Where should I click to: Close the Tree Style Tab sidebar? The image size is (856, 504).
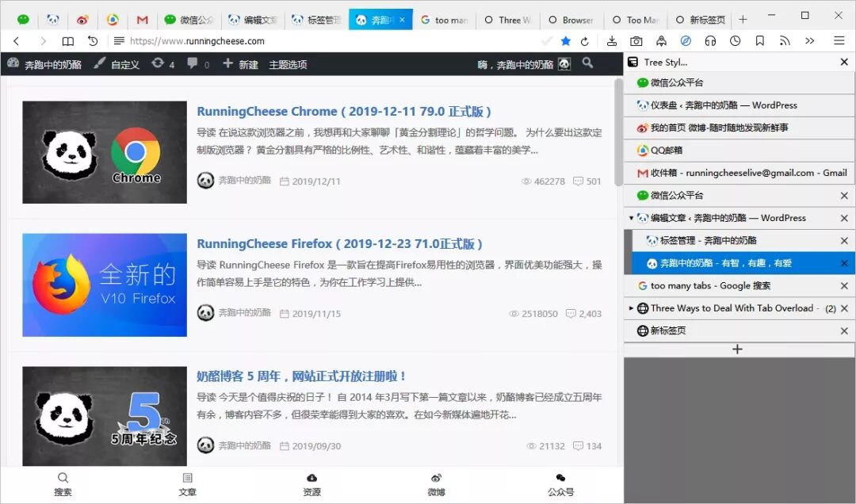pyautogui.click(x=844, y=63)
